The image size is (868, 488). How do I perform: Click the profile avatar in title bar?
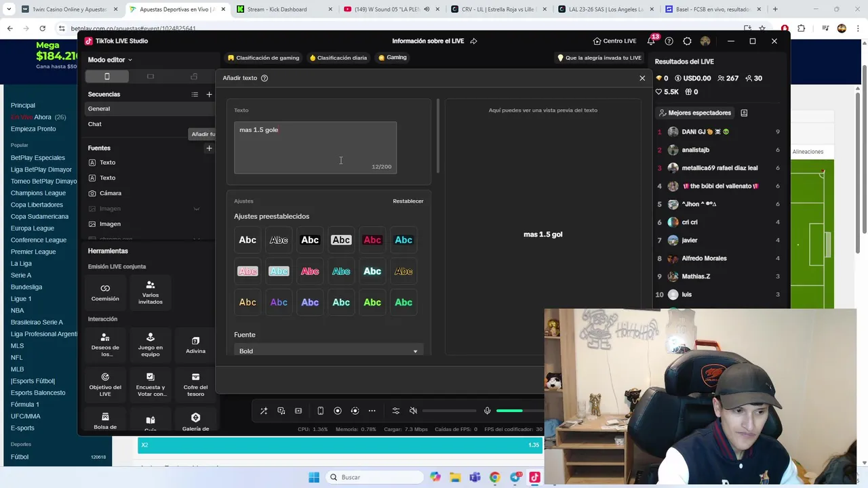pyautogui.click(x=705, y=41)
